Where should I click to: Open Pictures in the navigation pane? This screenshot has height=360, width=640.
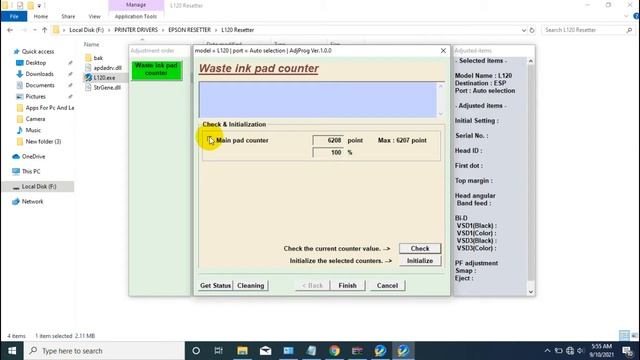click(36, 97)
